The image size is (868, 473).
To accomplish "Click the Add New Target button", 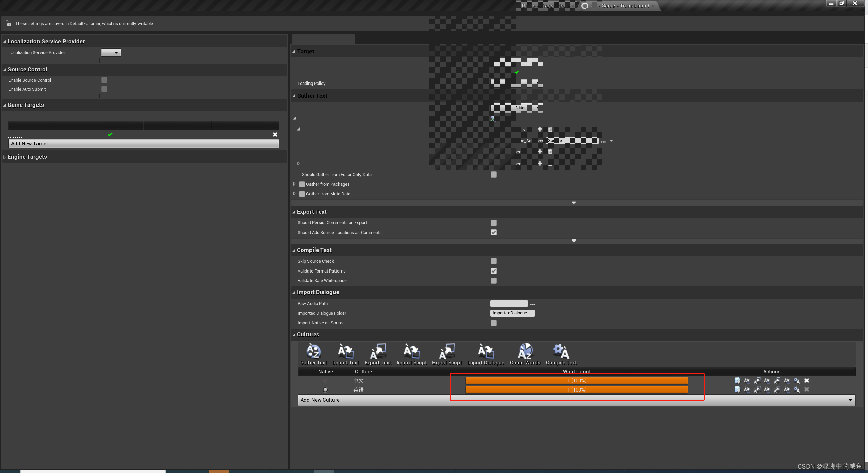I will [x=144, y=144].
